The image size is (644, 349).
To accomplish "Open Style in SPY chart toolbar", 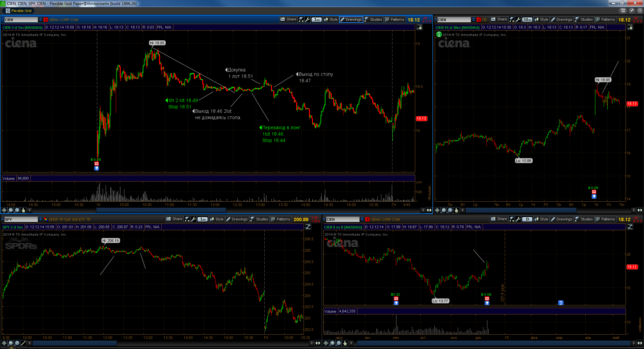I will [x=217, y=219].
